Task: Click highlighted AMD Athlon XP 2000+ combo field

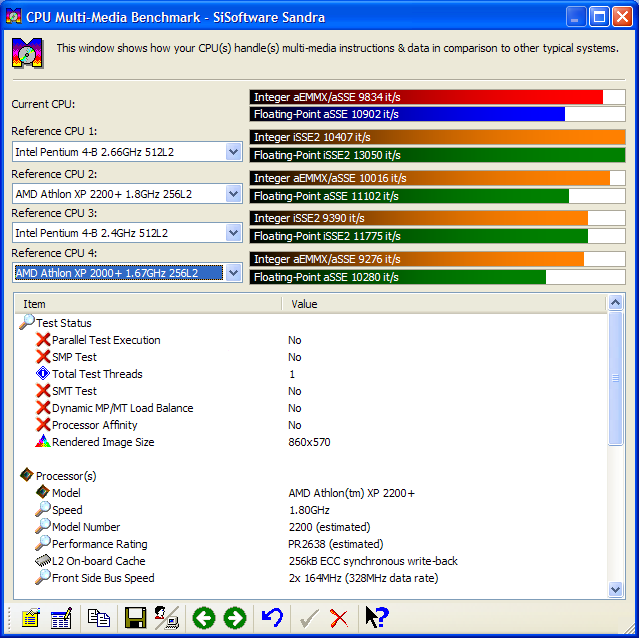Action: [x=127, y=273]
